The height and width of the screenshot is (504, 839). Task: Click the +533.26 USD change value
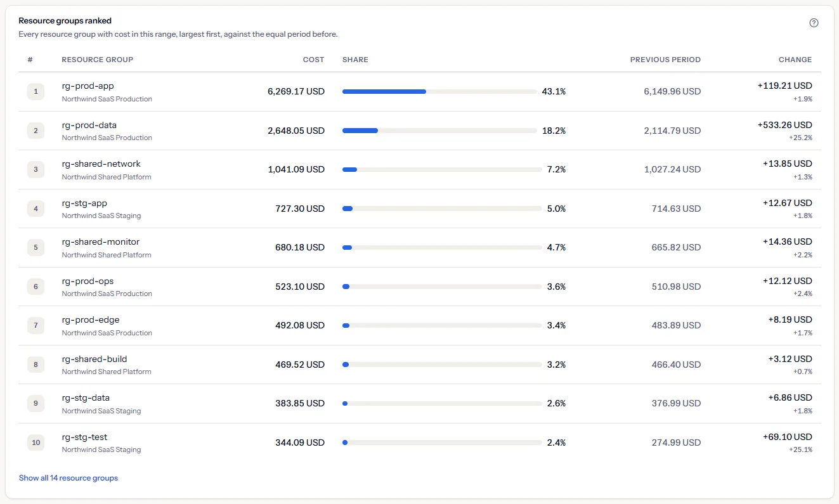(x=784, y=125)
